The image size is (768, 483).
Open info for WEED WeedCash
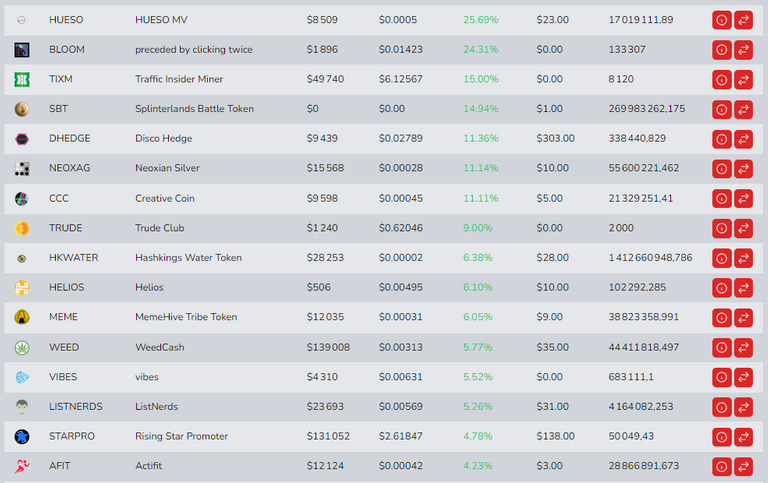pos(721,347)
